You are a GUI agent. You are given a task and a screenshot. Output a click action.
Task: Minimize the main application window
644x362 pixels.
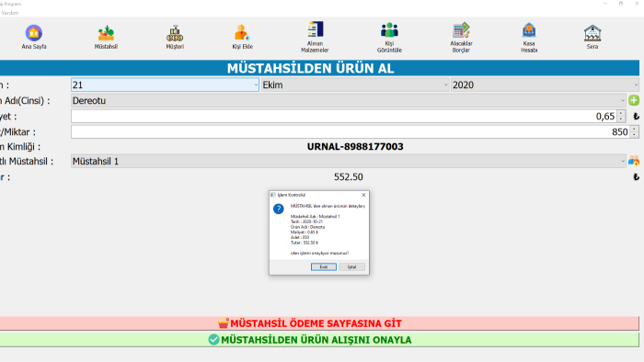coord(605,4)
